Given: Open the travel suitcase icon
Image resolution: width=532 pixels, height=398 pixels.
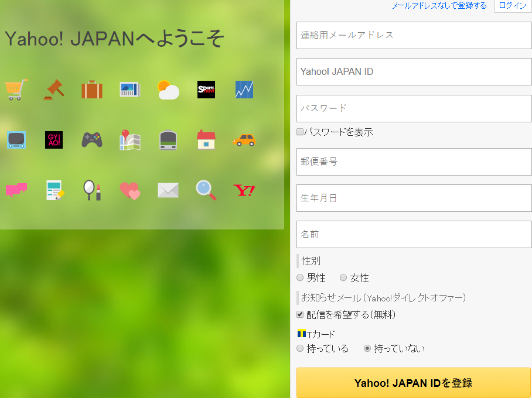Looking at the screenshot, I should (x=92, y=90).
